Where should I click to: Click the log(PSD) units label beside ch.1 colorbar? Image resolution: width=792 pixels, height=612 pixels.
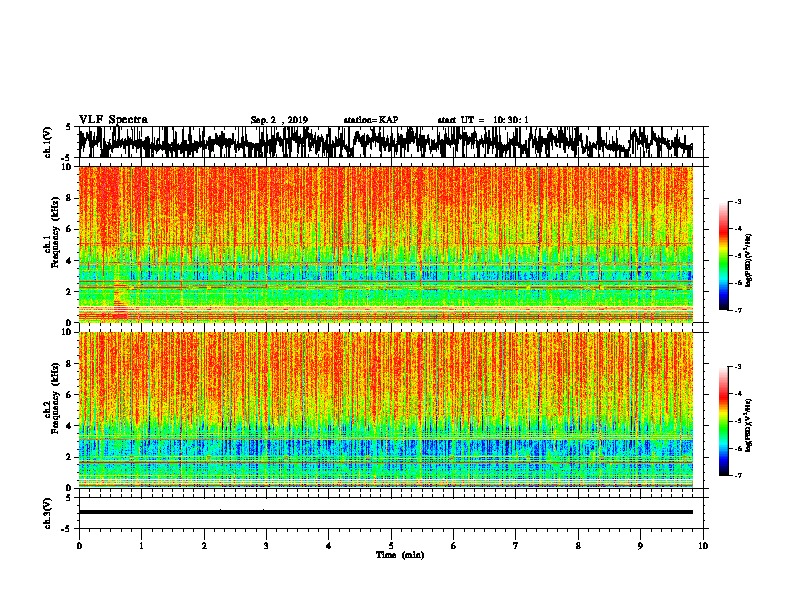749,261
